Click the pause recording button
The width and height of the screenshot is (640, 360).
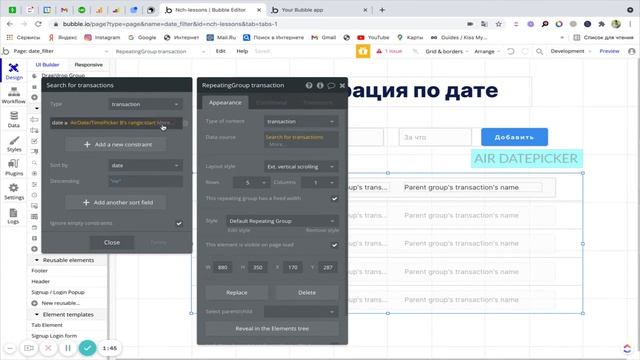coord(68,348)
